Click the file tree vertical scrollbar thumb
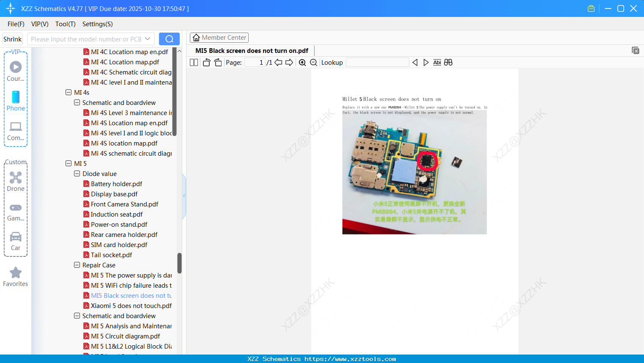 tap(179, 263)
